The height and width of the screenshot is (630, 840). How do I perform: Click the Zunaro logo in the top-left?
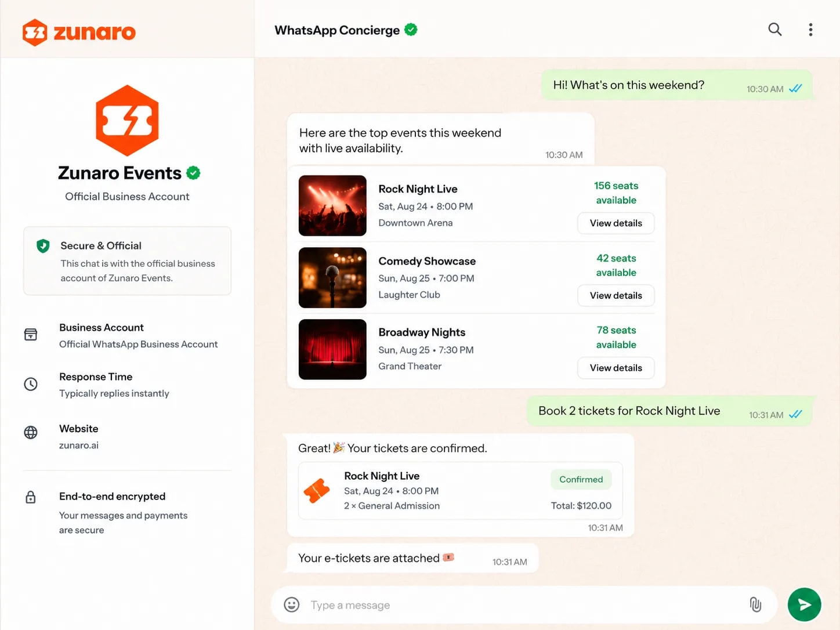79,32
